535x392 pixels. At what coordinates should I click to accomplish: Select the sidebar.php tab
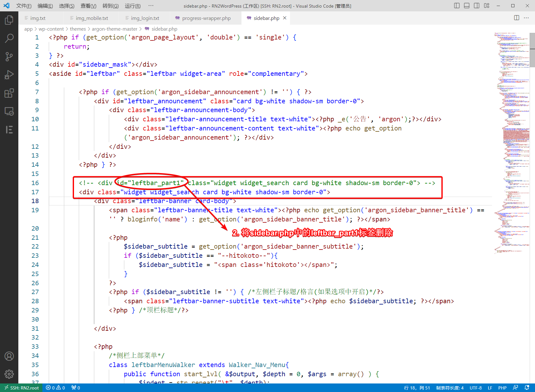tap(266, 18)
